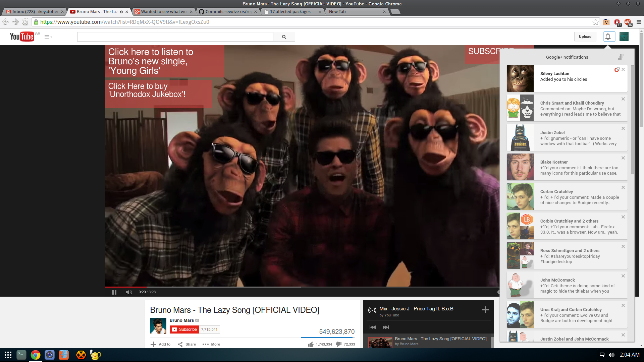The width and height of the screenshot is (644, 362).
Task: Open the system volume tray icon
Action: (x=611, y=355)
